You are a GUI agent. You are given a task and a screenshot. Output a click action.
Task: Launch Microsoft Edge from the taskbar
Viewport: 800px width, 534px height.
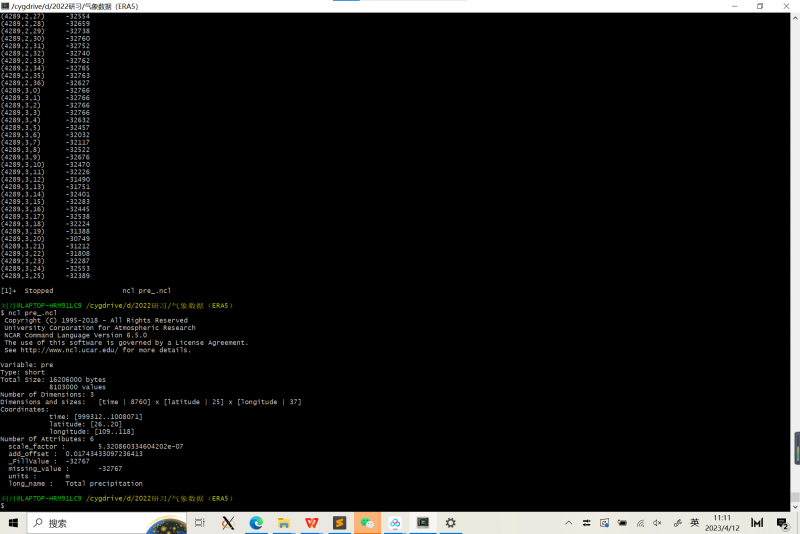(256, 522)
